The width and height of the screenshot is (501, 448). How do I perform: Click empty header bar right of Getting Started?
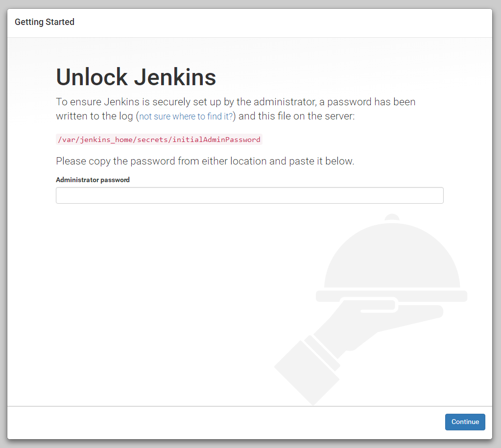pyautogui.click(x=294, y=22)
